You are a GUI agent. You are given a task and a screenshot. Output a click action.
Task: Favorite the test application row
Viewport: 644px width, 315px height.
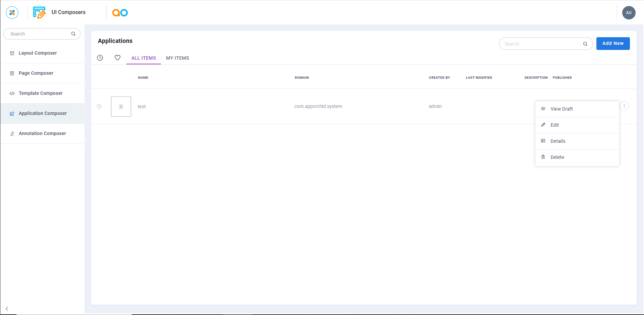tap(99, 107)
